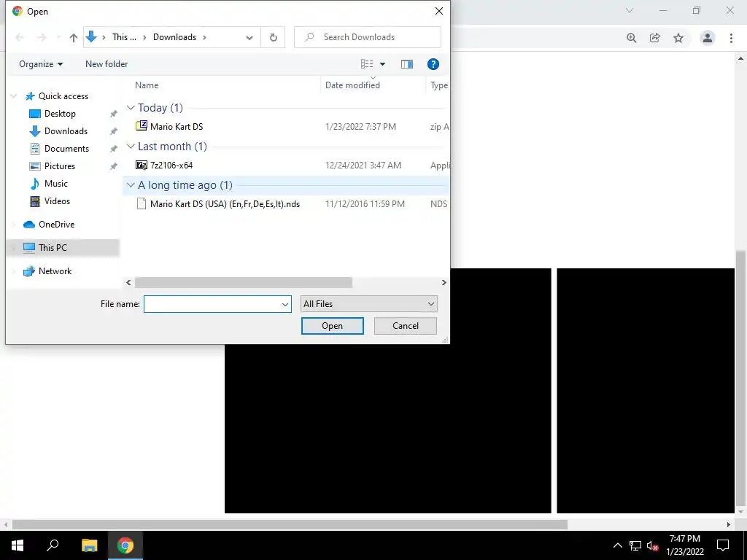747x560 pixels.
Task: Refresh the Downloads folder listing
Action: pyautogui.click(x=273, y=37)
